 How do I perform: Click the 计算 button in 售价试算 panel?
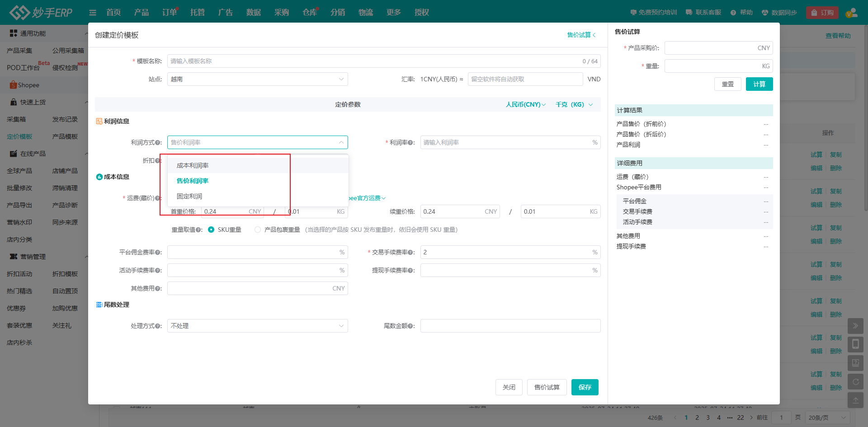[759, 84]
